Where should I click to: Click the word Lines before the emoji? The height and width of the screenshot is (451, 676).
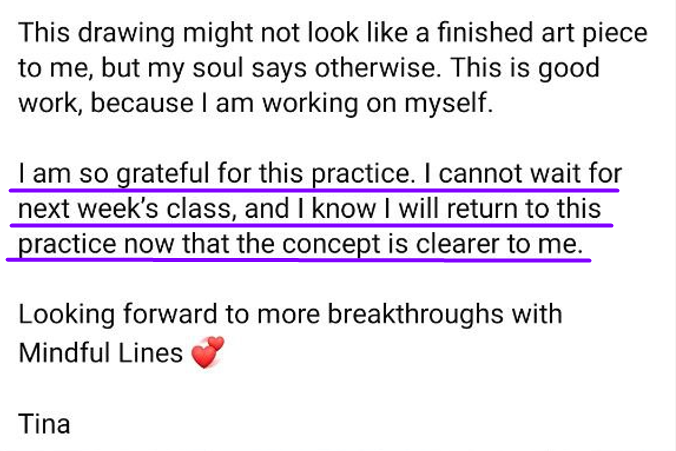click(150, 353)
